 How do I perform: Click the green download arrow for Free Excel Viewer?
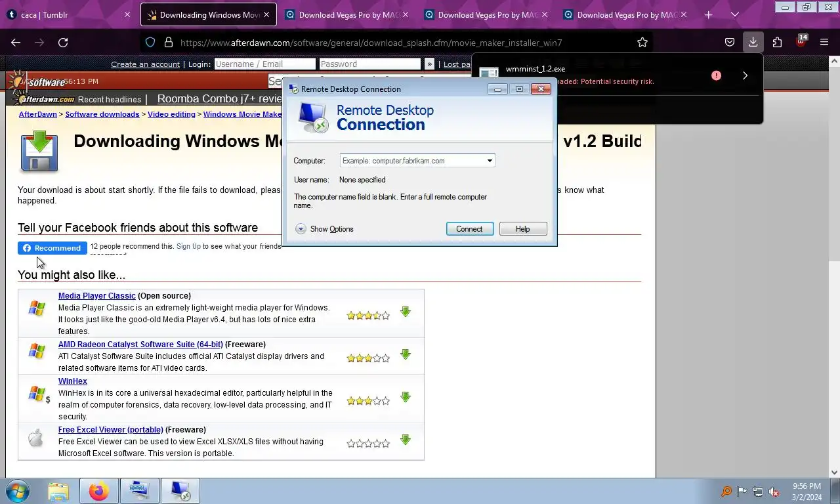406,440
